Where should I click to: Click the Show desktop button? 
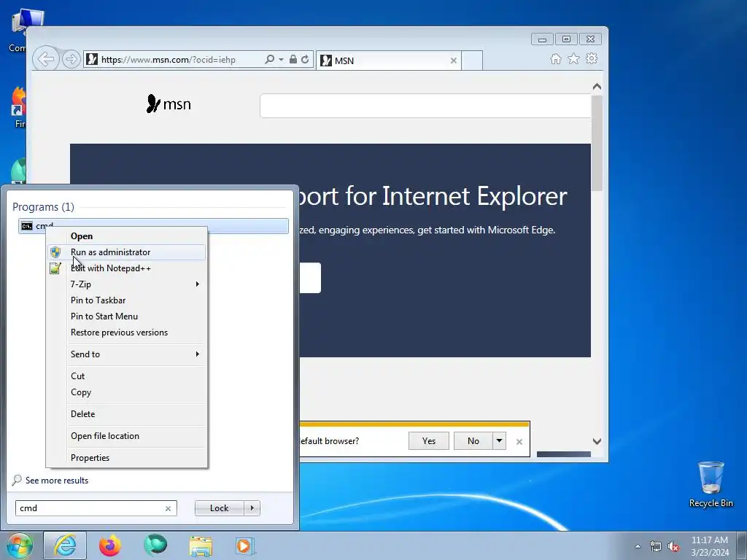pyautogui.click(x=742, y=545)
